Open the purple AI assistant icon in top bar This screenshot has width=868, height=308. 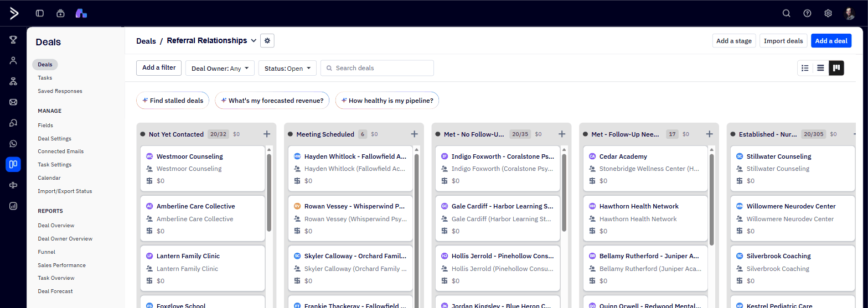pos(81,13)
